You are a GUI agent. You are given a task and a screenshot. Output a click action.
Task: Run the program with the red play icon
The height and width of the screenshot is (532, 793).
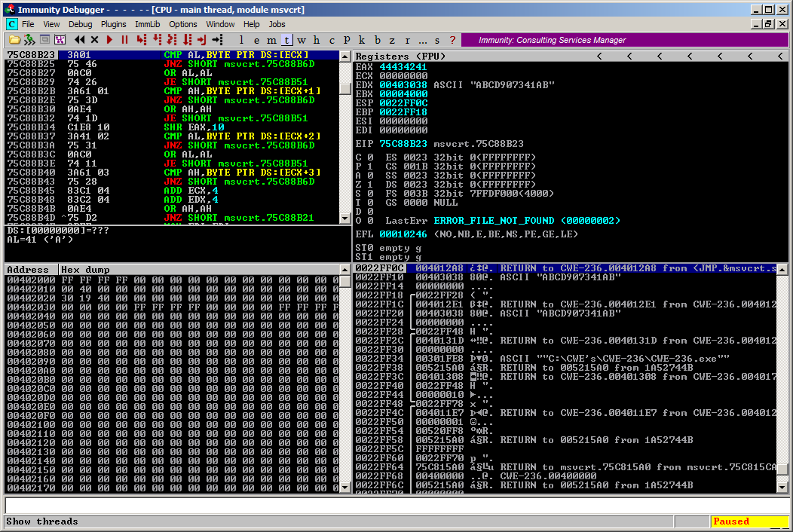point(110,40)
